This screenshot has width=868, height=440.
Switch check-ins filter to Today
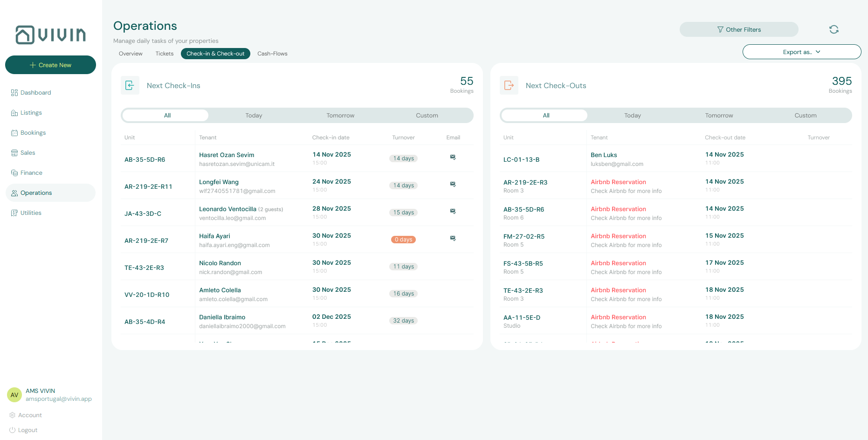coord(254,115)
